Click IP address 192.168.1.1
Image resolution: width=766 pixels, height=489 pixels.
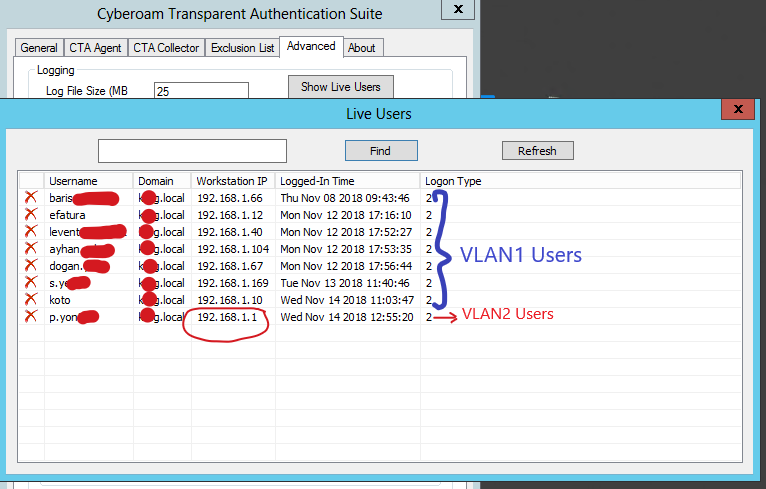click(x=227, y=317)
